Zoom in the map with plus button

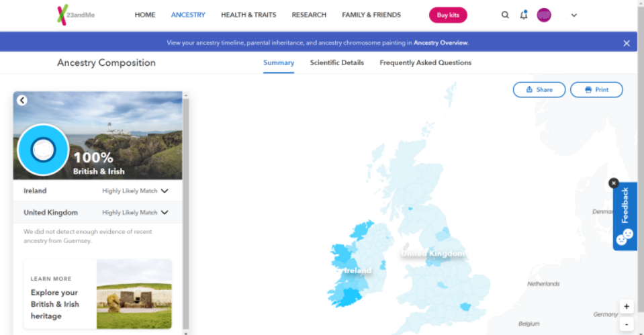pyautogui.click(x=627, y=307)
